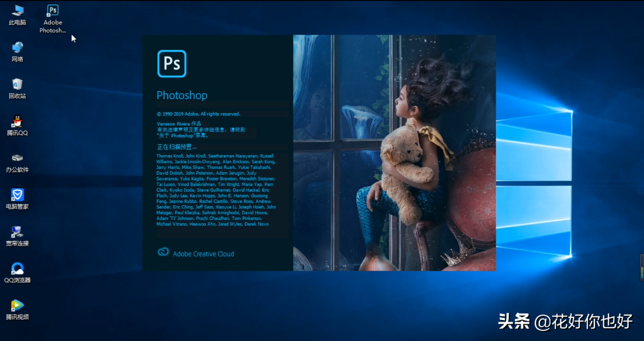644x341 pixels.
Task: Click the 'Thomas Knoll, John Knoll' credits line
Action: 215,156
